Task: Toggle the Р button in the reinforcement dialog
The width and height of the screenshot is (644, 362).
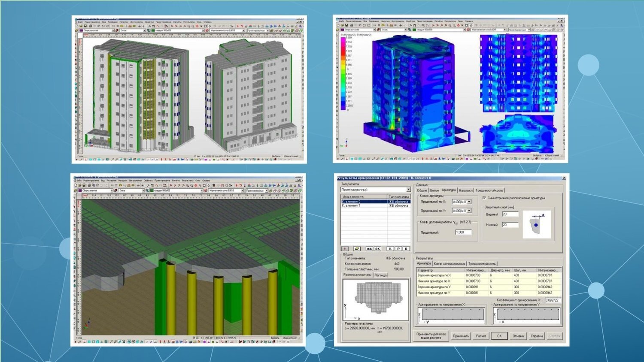Action: 398,248
